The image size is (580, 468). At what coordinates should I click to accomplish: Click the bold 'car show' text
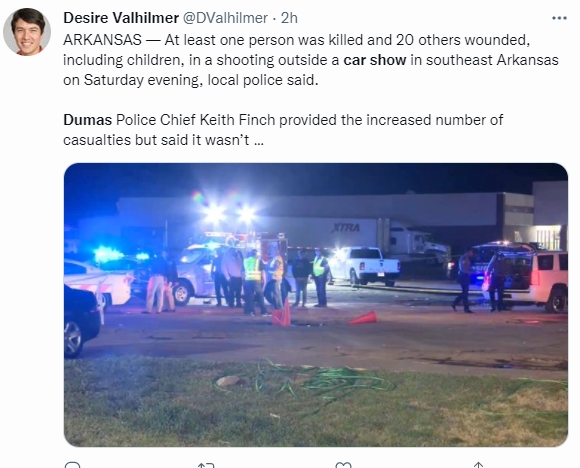(375, 60)
